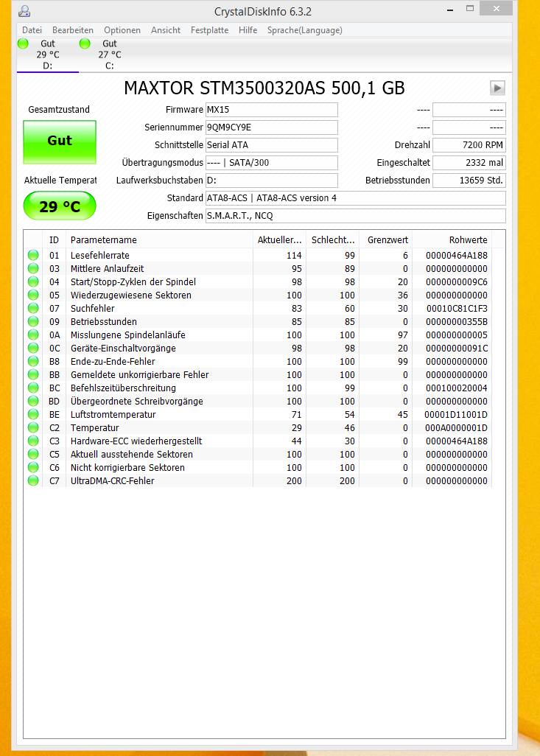Viewport: 540px width, 756px height.
Task: Click the CrystalDiskInfo title bar app icon
Action: [24, 10]
